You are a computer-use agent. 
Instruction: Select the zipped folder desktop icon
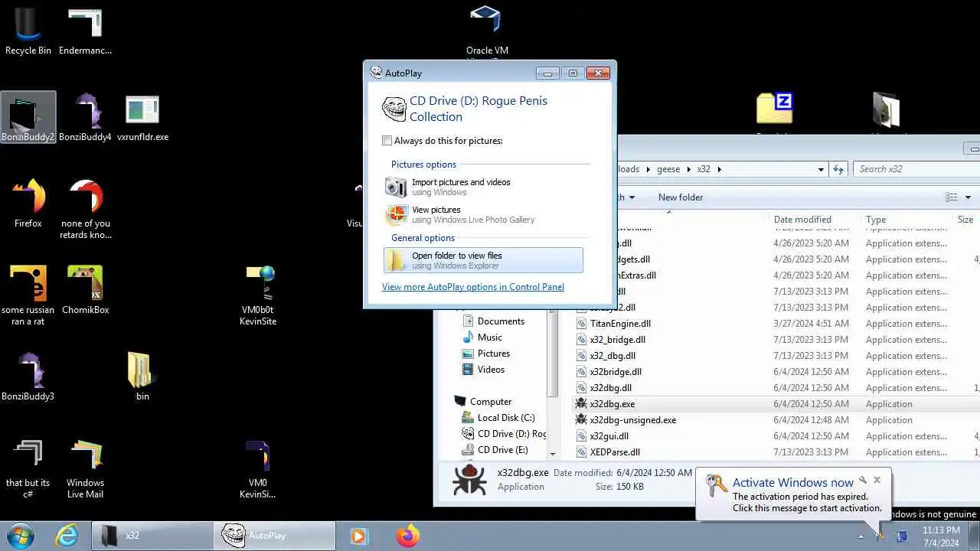[774, 108]
